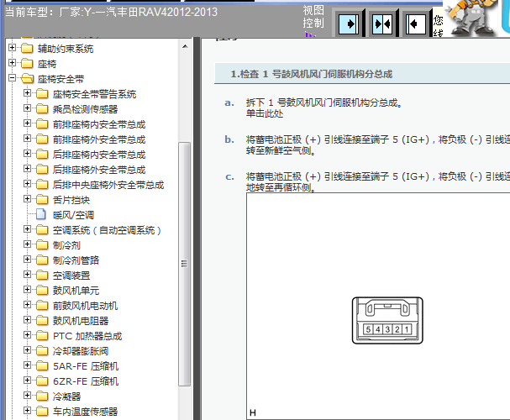This screenshot has width=510, height=420.
Task: Open folder icon for 制冷剂管路
Action: pos(42,260)
